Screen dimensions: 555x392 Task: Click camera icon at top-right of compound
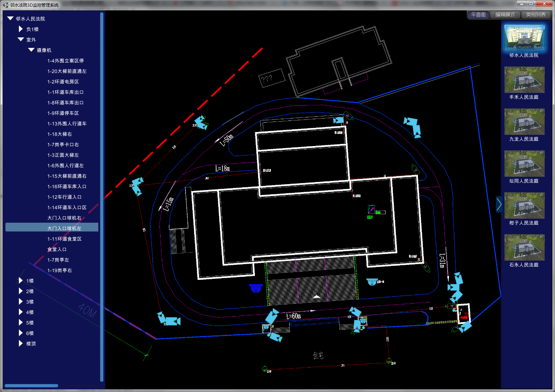pos(412,127)
